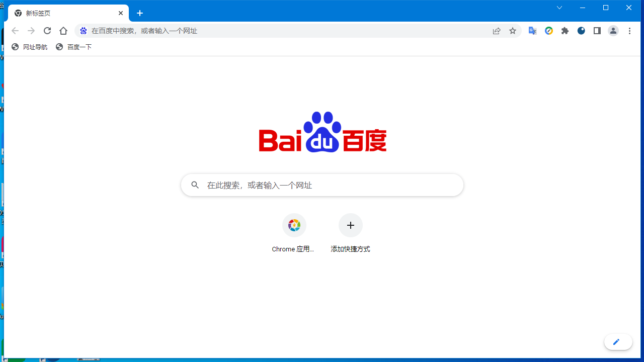Go to the browser homepage
This screenshot has height=362, width=644.
[63, 31]
